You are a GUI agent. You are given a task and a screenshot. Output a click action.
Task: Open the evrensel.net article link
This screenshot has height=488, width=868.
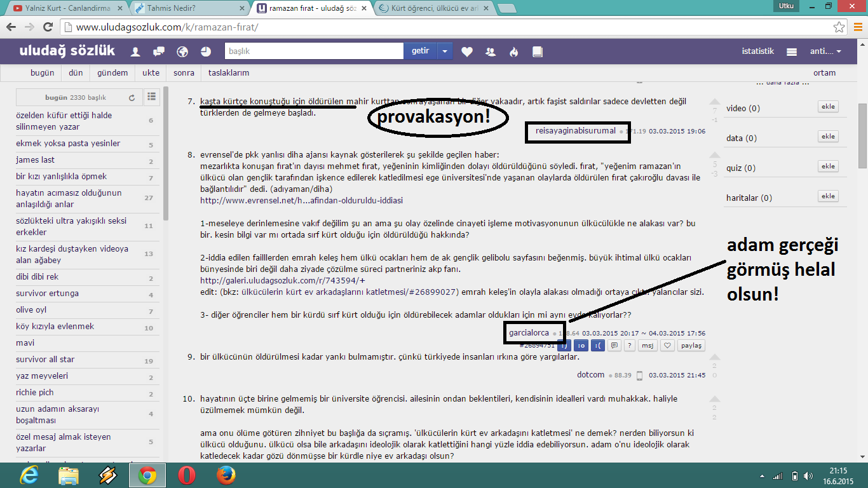pos(301,201)
